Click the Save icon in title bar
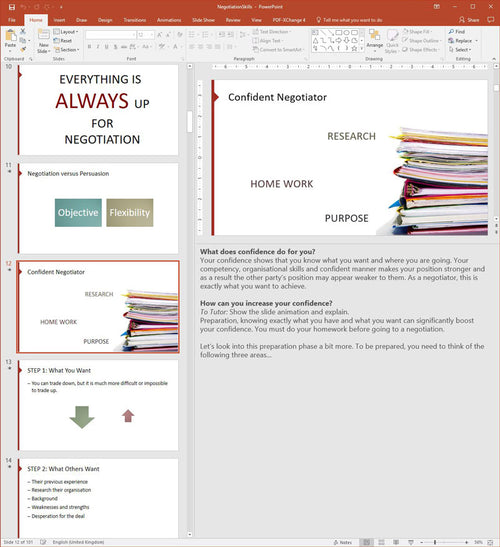 coord(12,7)
